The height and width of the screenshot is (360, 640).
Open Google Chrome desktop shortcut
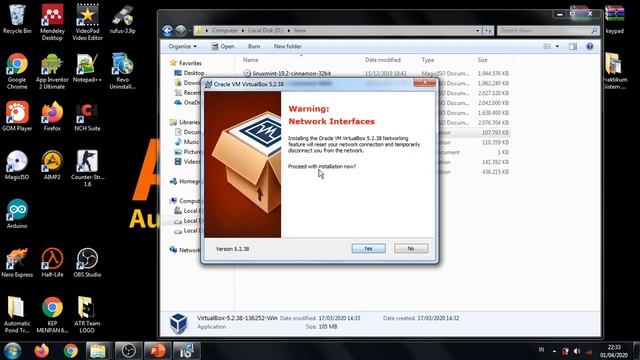pos(17,71)
